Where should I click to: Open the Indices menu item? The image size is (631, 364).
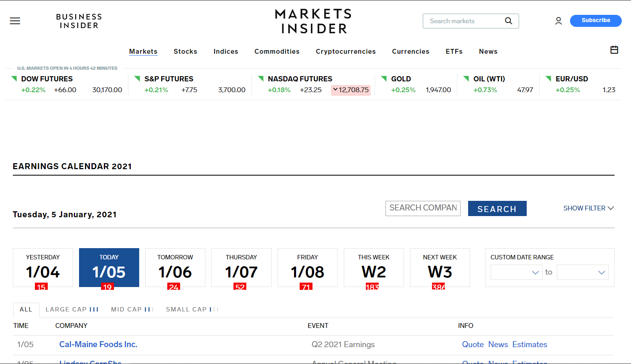click(x=226, y=51)
